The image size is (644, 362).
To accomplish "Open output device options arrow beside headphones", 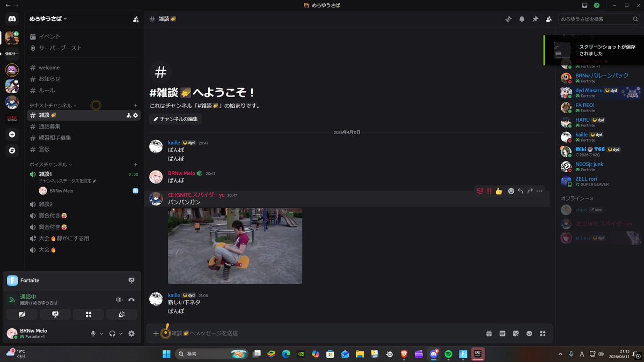I will click(x=120, y=334).
